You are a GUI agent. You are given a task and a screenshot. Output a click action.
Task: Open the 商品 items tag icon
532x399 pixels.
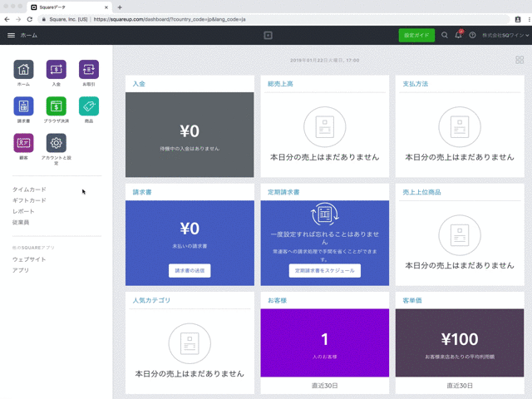tap(88, 106)
